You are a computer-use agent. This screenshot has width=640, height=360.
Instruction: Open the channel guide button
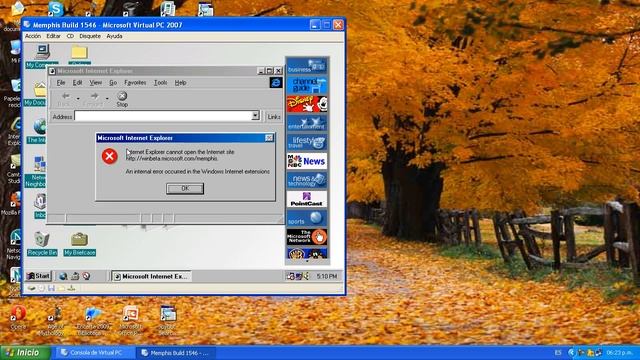tap(307, 85)
